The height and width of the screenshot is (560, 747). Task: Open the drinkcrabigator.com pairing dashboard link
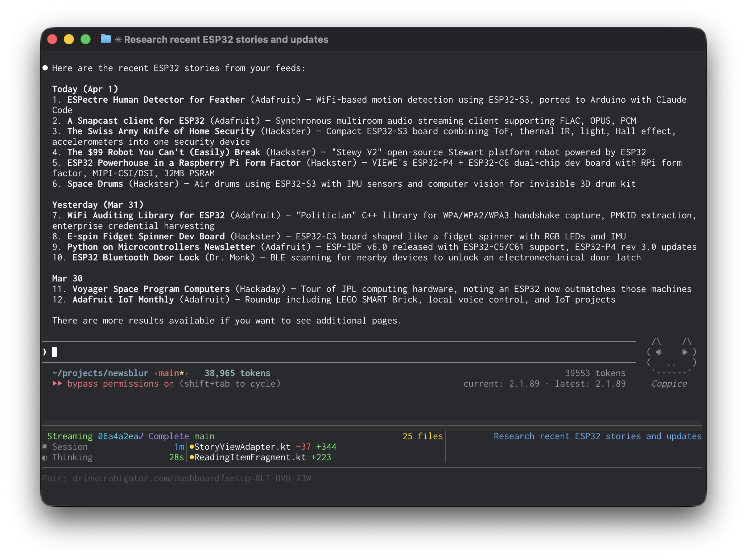pyautogui.click(x=191, y=478)
